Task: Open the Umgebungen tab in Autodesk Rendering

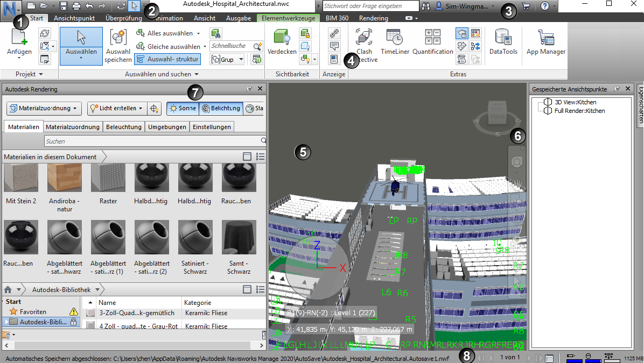Action: [167, 127]
